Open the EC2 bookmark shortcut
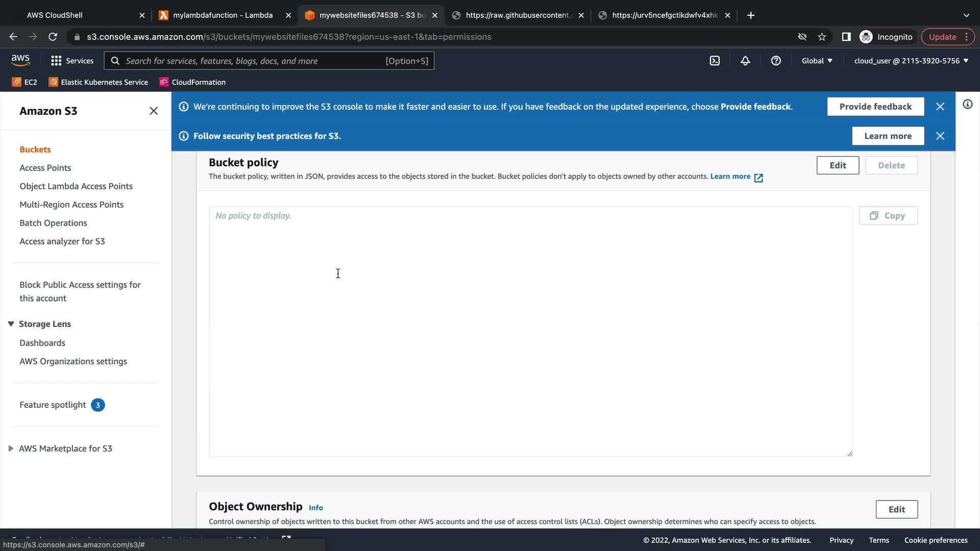The height and width of the screenshot is (551, 980). tap(24, 82)
